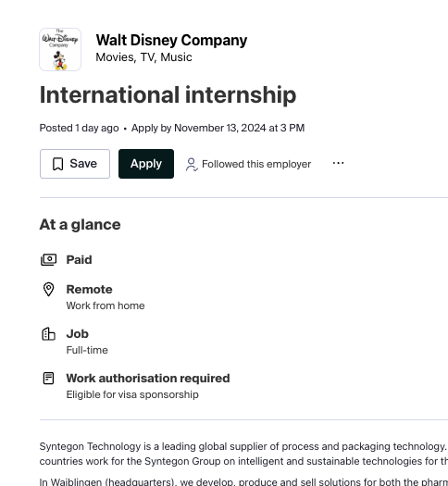Screen dimensions: 448x486
Task: Click the Movies, TV, Music industry text
Action: (x=143, y=57)
